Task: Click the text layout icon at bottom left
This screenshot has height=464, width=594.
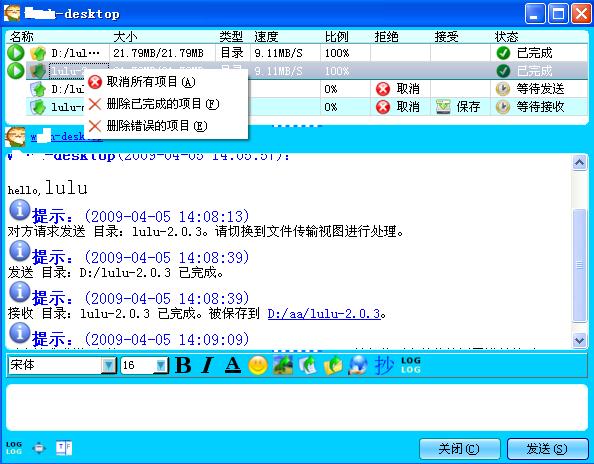Action: coord(64,448)
